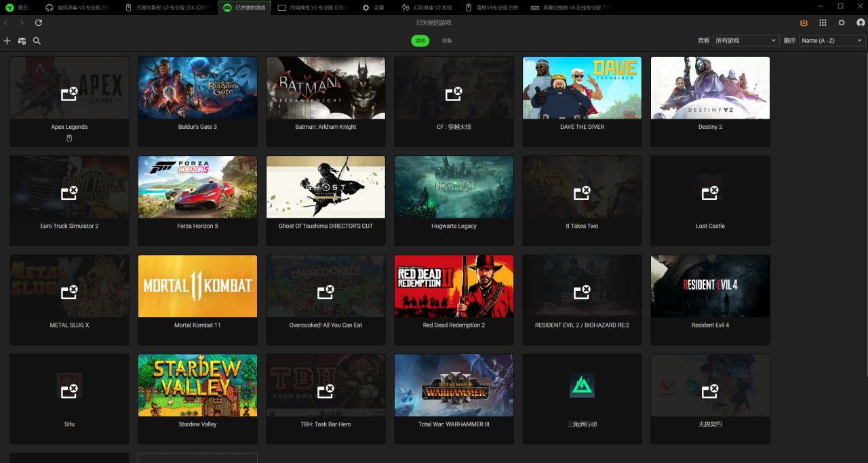Open the 烈焰神虫 V2 专业版 tab
The width and height of the screenshot is (868, 463).
313,7
